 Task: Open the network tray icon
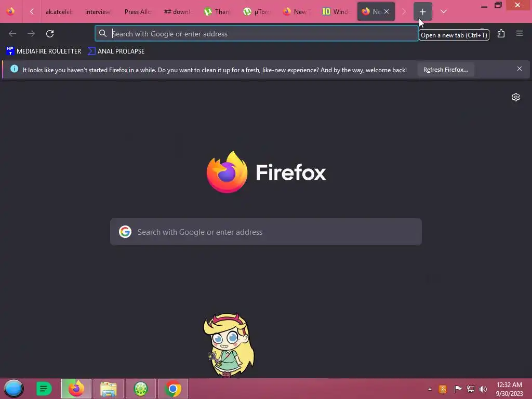[471, 389]
